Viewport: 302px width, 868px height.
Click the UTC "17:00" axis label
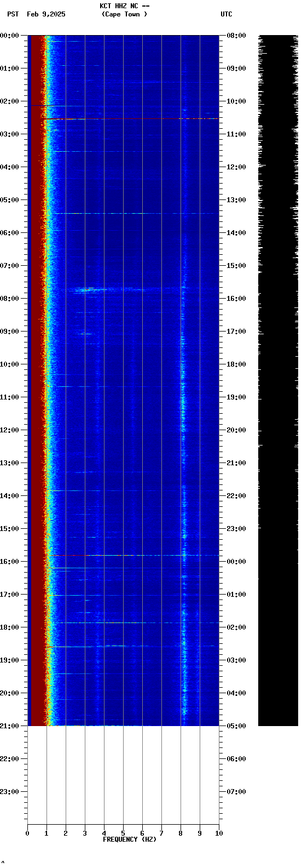[236, 332]
